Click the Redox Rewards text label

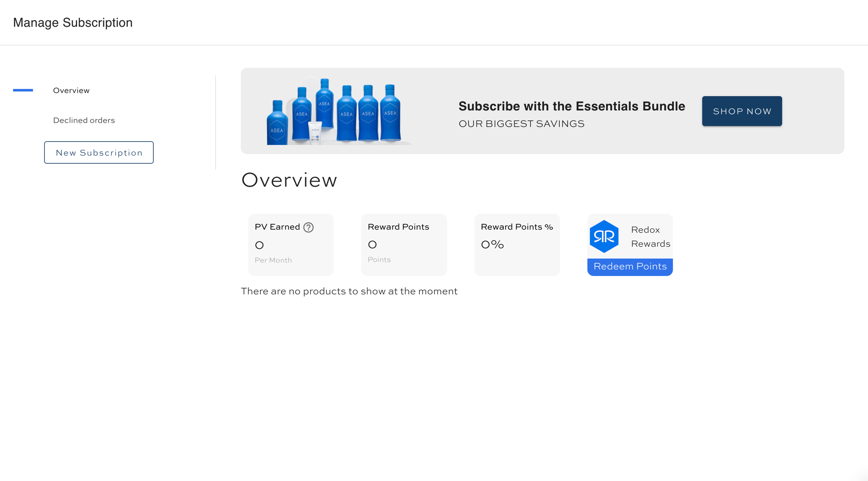(650, 237)
